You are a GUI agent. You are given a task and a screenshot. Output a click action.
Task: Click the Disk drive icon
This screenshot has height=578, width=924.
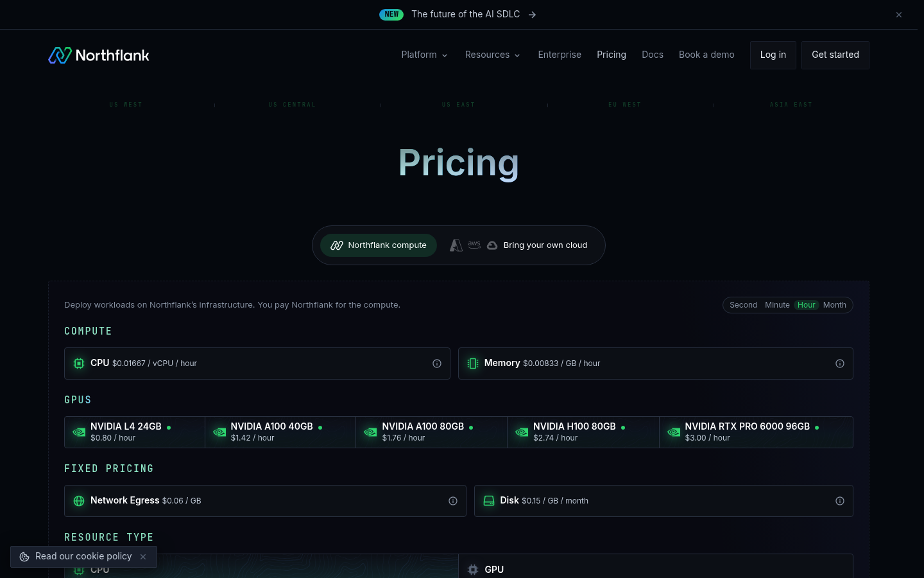489,501
